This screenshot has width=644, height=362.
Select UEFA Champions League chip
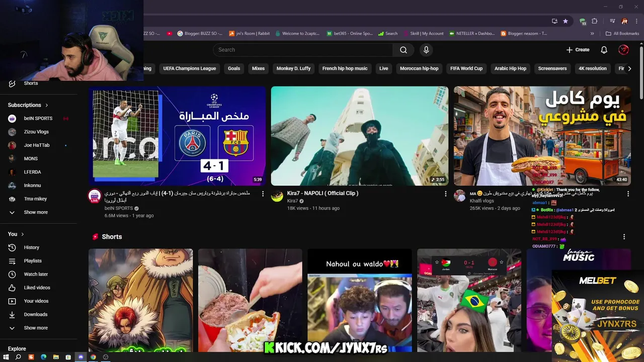190,68
